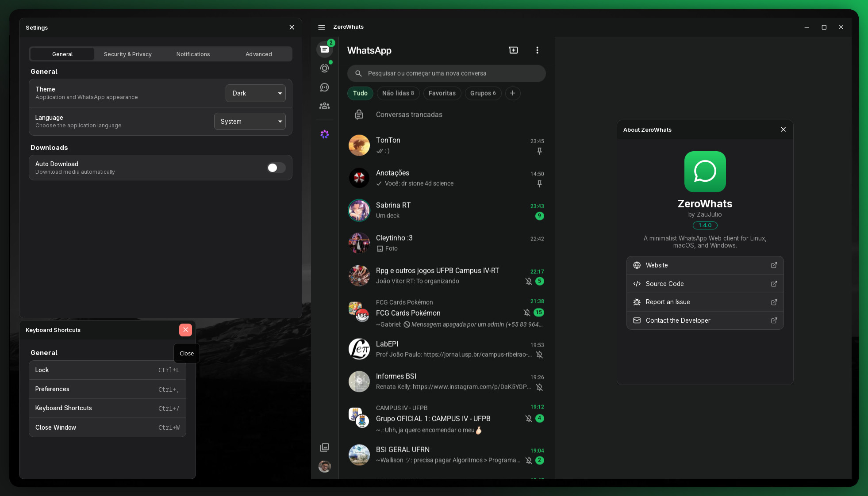Click the search magnifier icon
Viewport: 868px width, 496px height.
pyautogui.click(x=358, y=73)
